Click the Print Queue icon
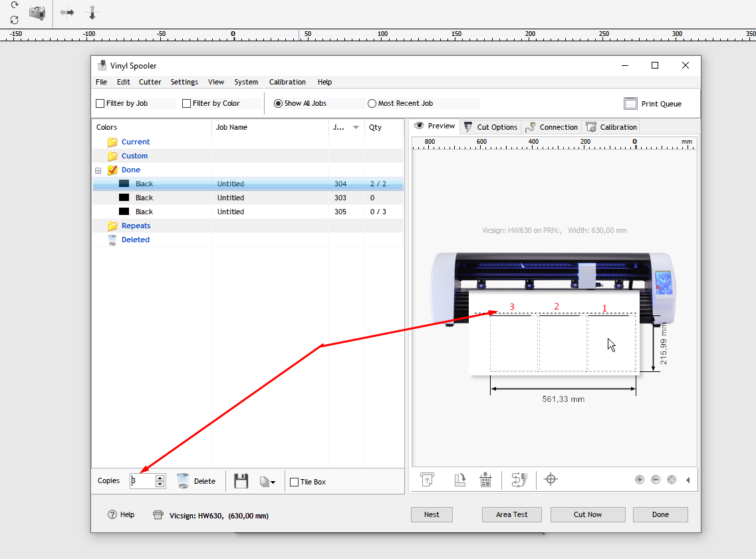 630,103
